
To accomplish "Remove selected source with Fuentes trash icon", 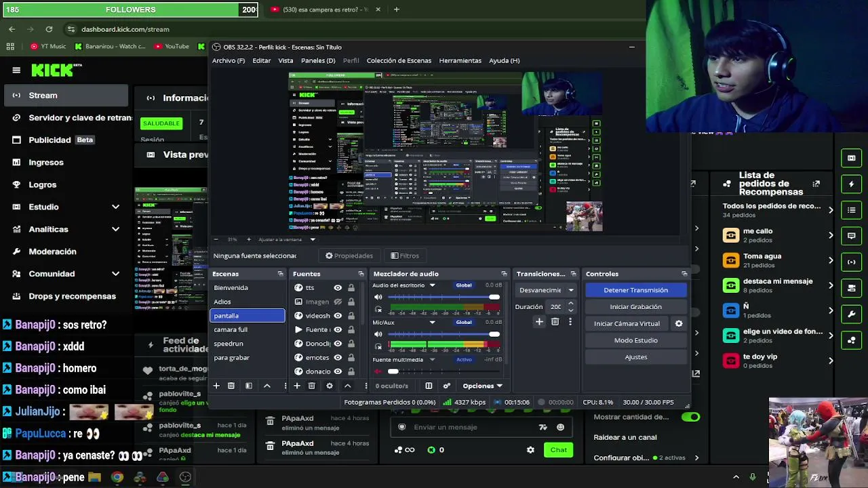I will pos(312,386).
